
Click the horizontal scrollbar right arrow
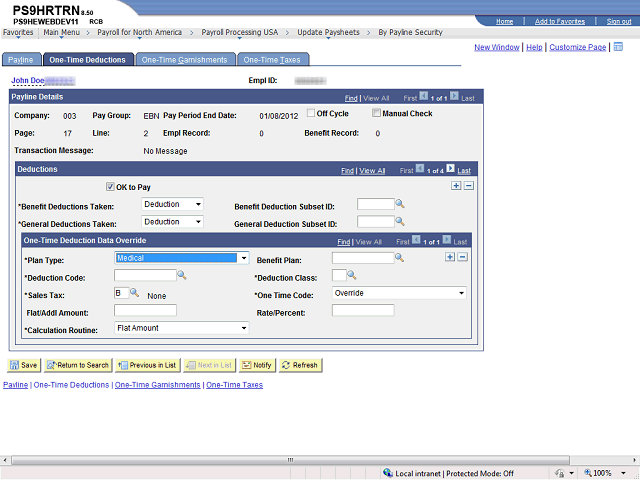tap(636, 460)
